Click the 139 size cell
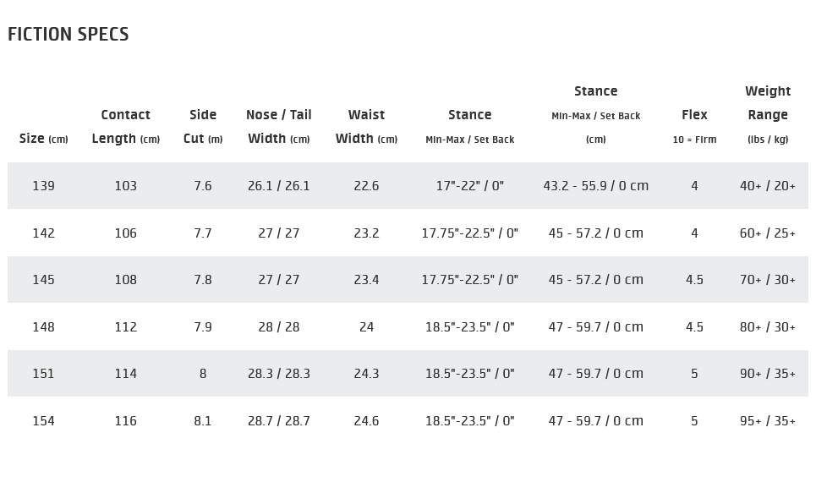 (x=43, y=186)
